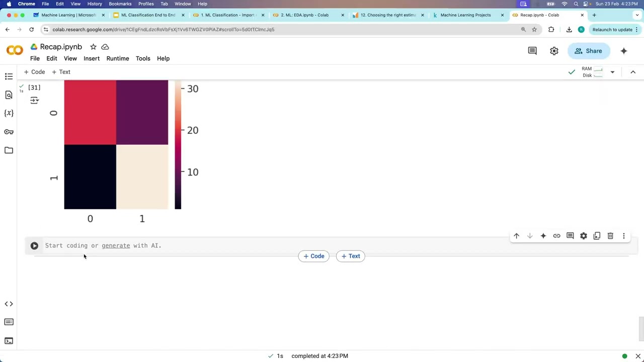644x362 pixels.
Task: Generate cell code with Gemini sparkle icon
Action: pyautogui.click(x=543, y=236)
